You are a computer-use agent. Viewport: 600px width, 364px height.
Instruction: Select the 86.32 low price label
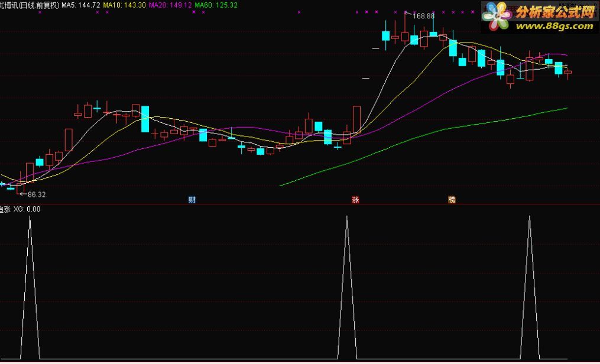click(x=36, y=194)
